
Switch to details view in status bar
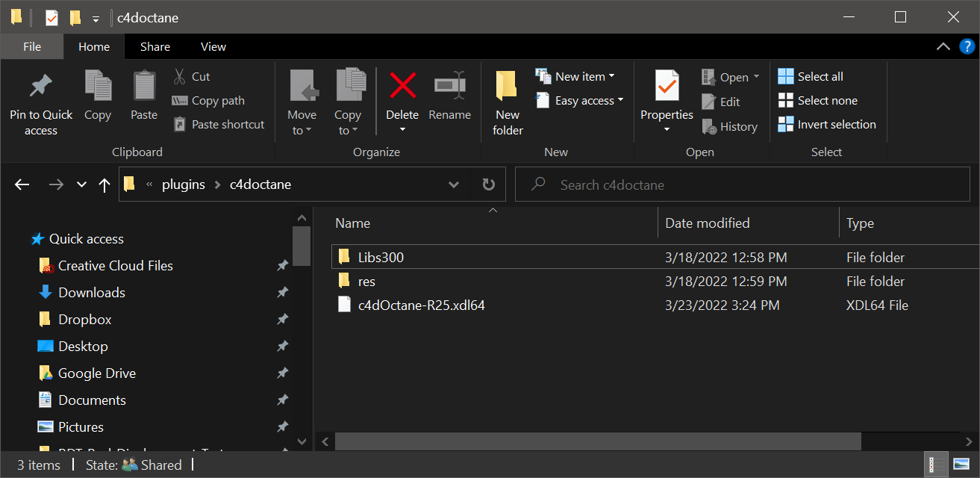(934, 465)
